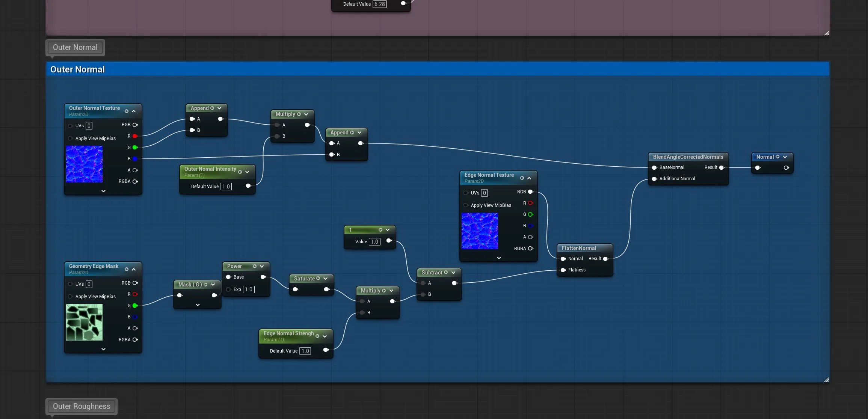Click B input pin on Subtract node
The width and height of the screenshot is (868, 419).
[x=423, y=294]
